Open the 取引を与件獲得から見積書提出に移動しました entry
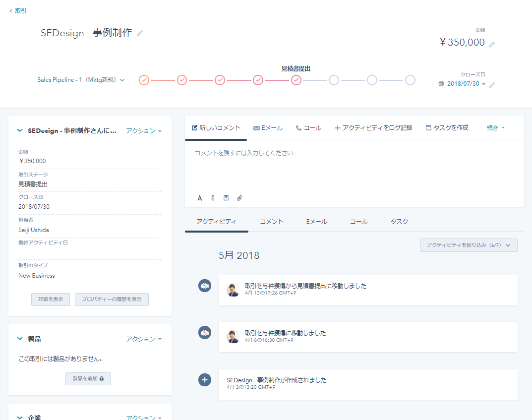This screenshot has height=420, width=532. [368, 291]
